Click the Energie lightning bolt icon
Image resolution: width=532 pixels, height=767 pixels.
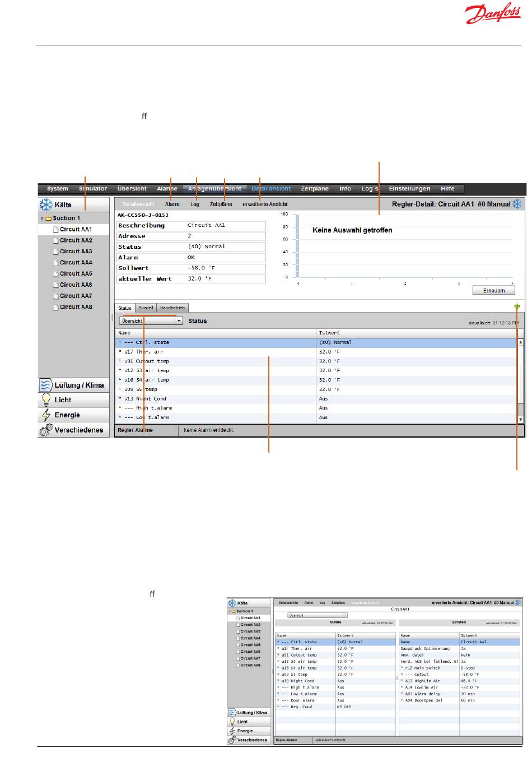(x=46, y=415)
